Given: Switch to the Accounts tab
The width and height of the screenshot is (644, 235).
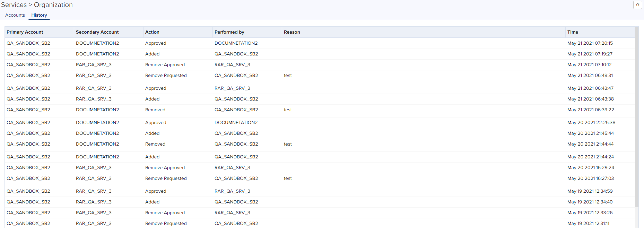Looking at the screenshot, I should (x=15, y=15).
